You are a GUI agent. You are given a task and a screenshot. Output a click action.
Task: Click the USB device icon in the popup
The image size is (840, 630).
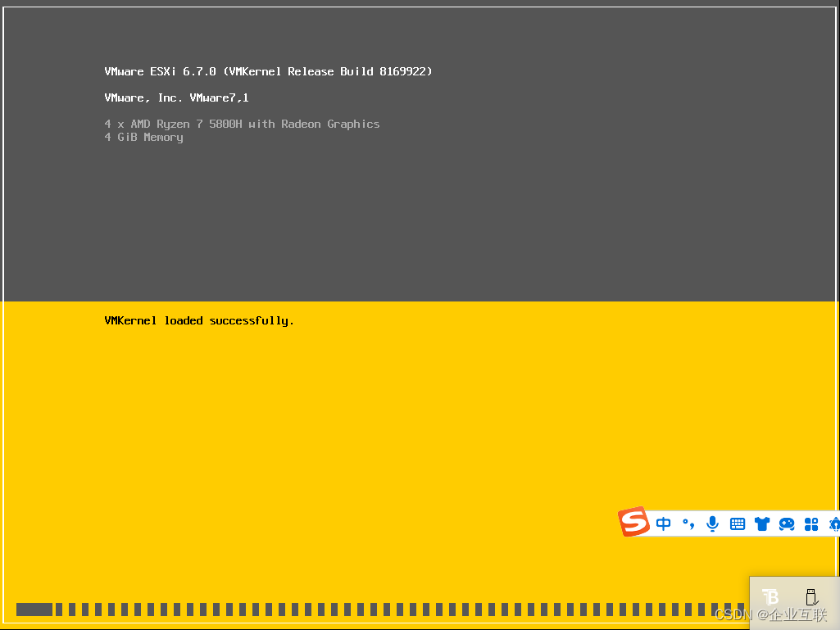point(810,596)
